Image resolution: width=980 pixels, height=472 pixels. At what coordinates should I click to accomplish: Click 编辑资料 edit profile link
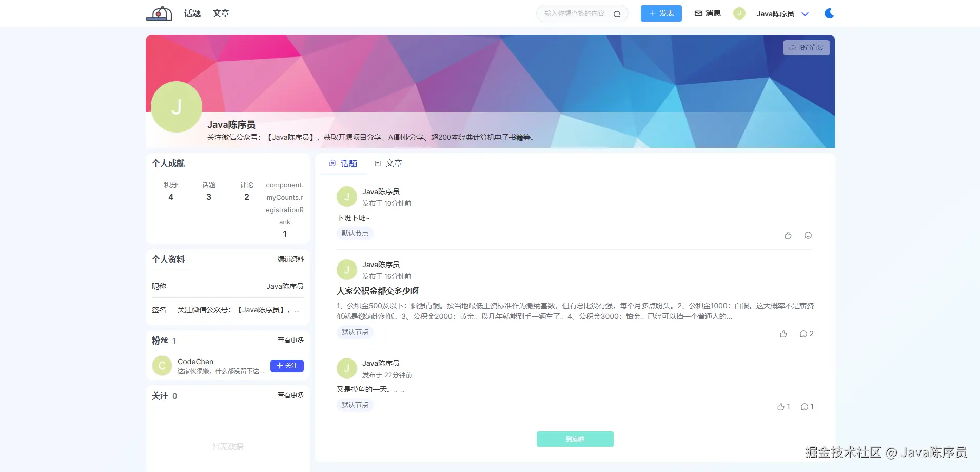pyautogui.click(x=290, y=259)
